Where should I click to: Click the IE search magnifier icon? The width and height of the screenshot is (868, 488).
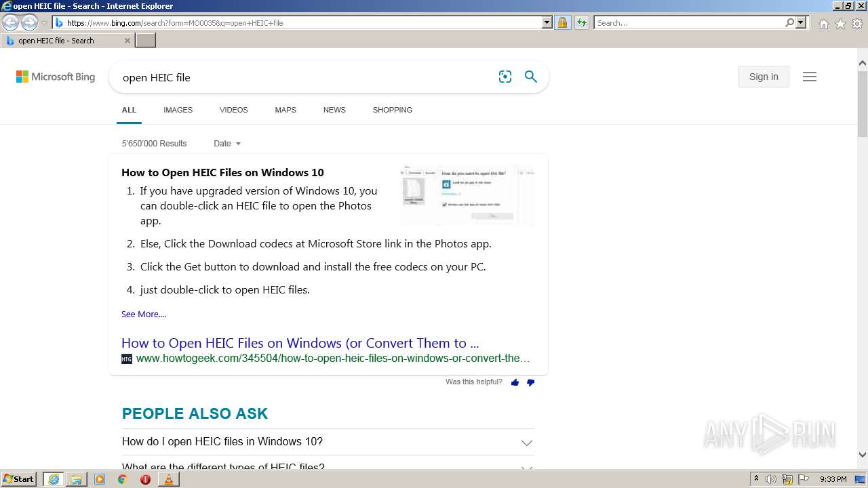[789, 23]
